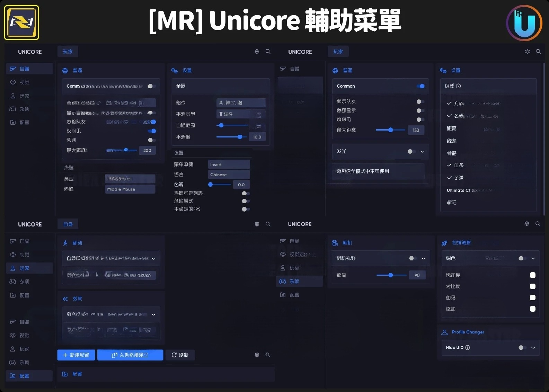Click the round U logo in header
The width and height of the screenshot is (549, 392).
[x=524, y=23]
